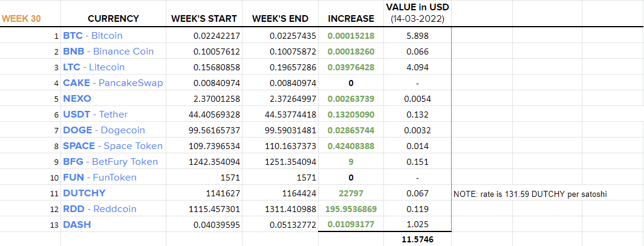644x246 pixels.
Task: Select the CURRENCY column header
Action: [x=113, y=19]
